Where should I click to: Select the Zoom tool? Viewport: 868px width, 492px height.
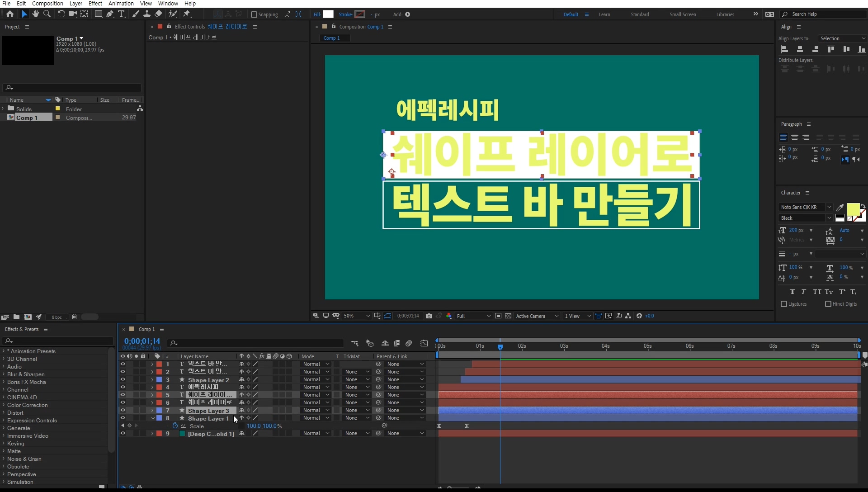point(47,14)
